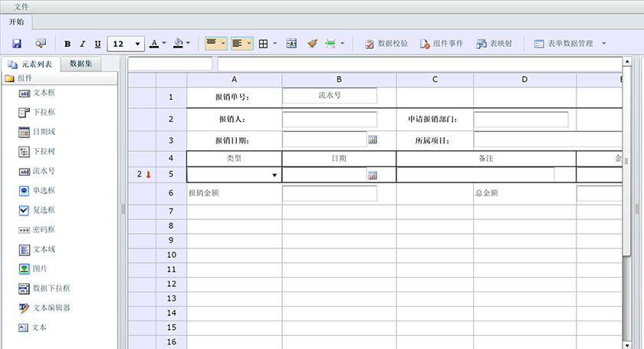The width and height of the screenshot is (644, 349).
Task: Save the form with the floppy disk icon
Action: coord(17,43)
